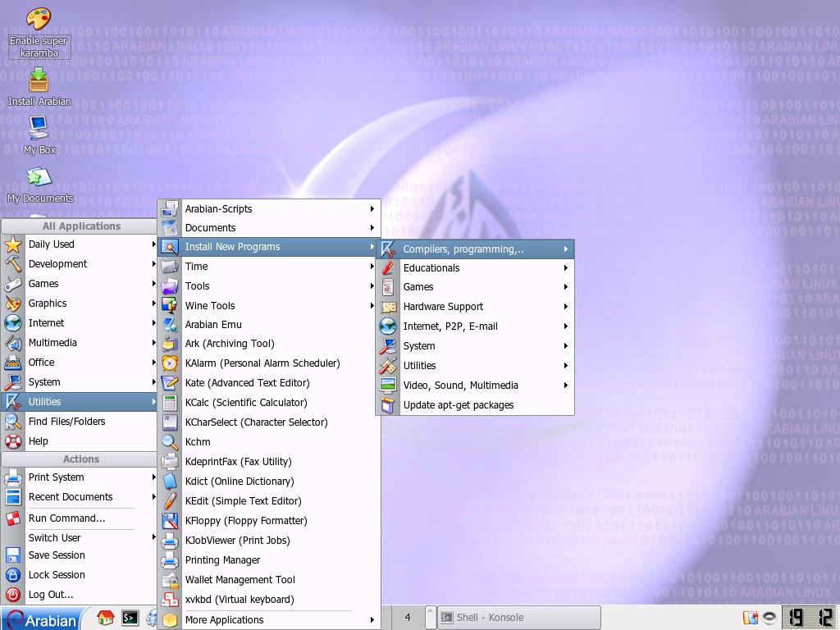Select virtual desktop 4 in the pager
Viewport: 840px width, 630px height.
tap(407, 617)
